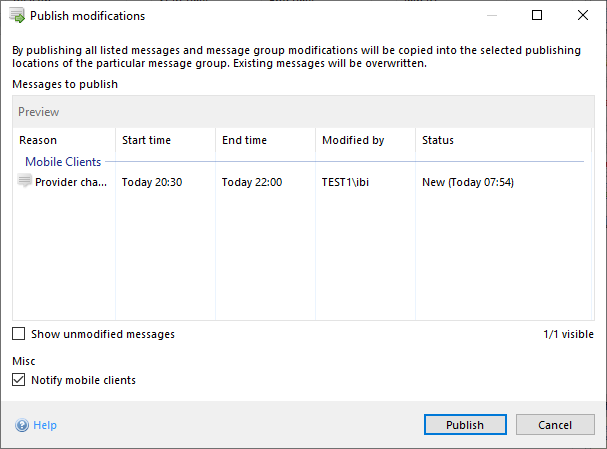Sort by the Start time column header
The width and height of the screenshot is (607, 449).
(148, 140)
